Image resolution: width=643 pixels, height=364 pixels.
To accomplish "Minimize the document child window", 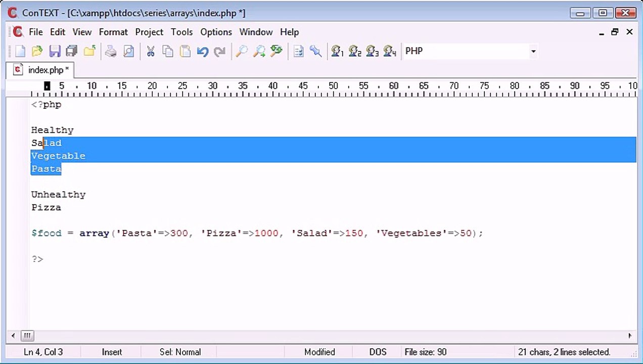I will pos(602,32).
